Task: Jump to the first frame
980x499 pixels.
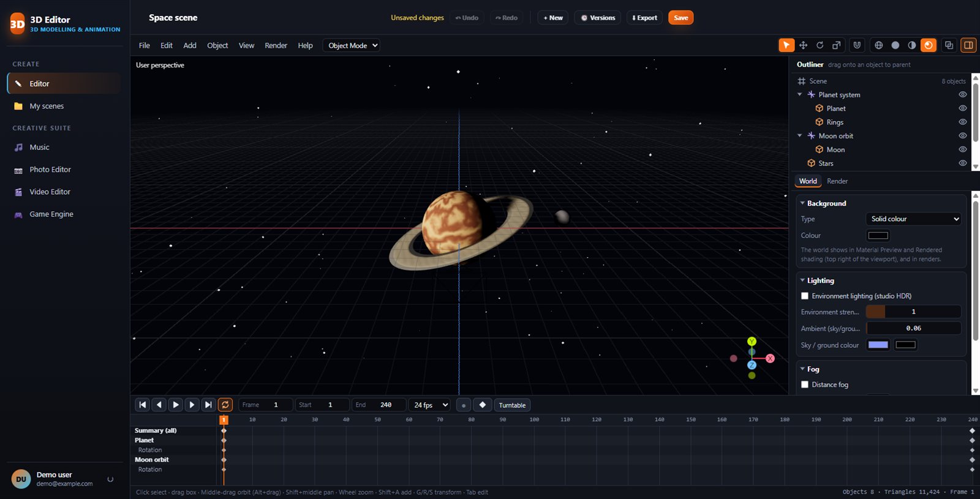Action: [142, 405]
